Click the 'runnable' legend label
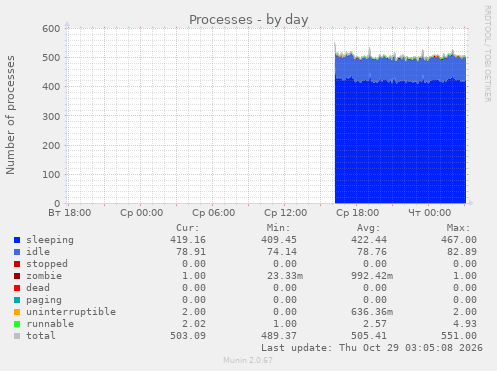 pos(50,324)
